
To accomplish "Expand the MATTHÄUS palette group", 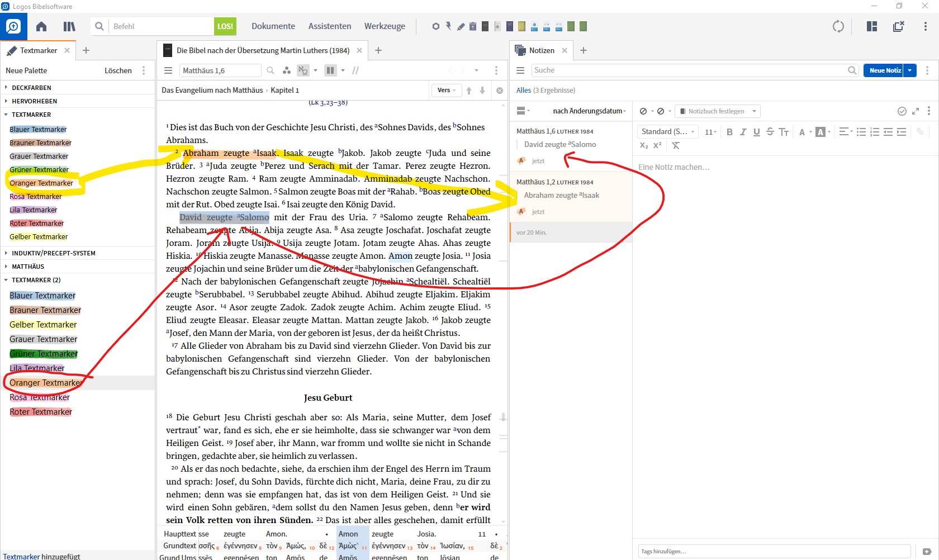I will 28,267.
